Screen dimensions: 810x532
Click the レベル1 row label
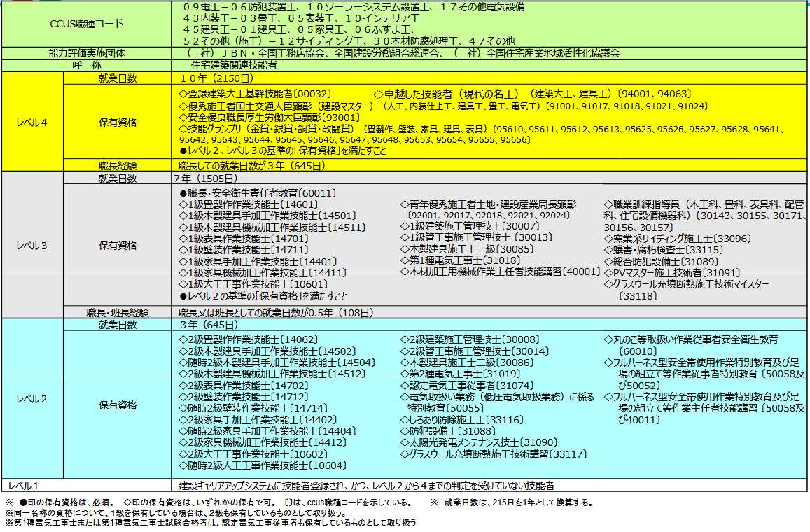click(25, 485)
